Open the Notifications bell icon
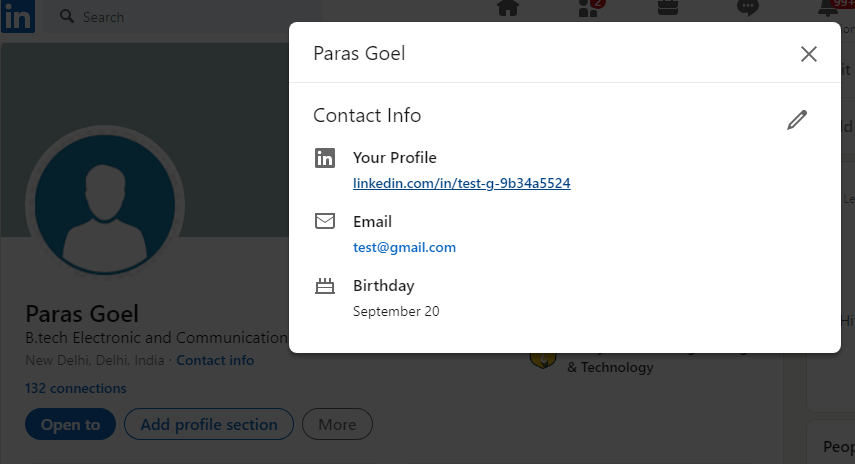 point(828,8)
